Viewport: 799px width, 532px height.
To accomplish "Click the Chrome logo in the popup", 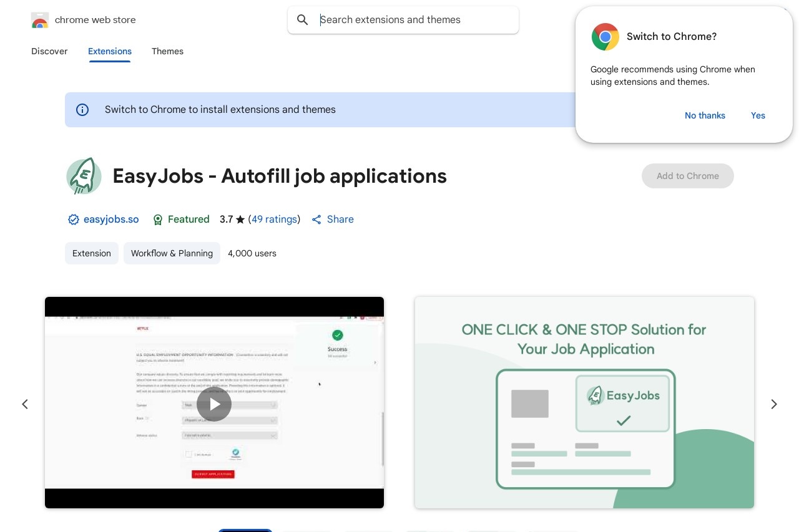I will point(605,37).
